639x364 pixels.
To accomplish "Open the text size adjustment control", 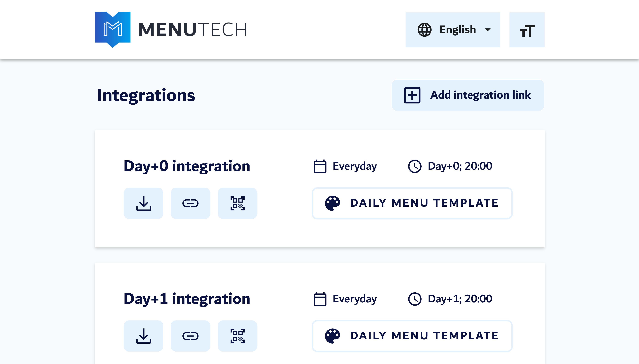I will pos(527,29).
